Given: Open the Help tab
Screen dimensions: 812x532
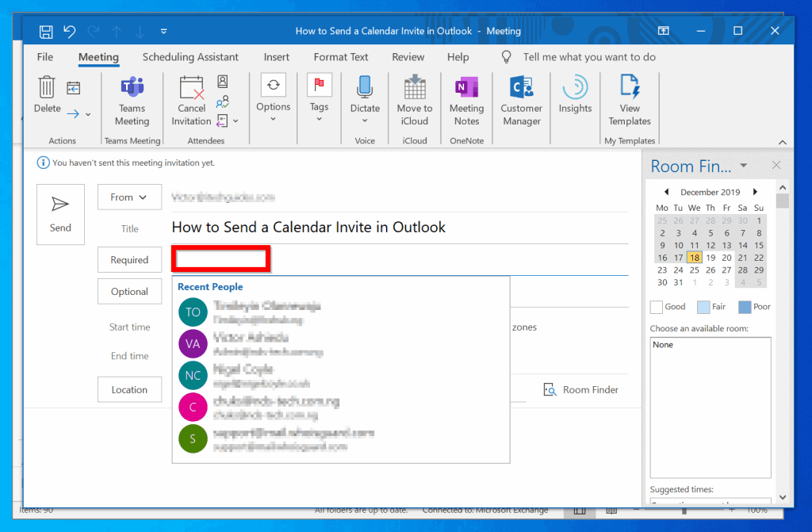Looking at the screenshot, I should pos(458,57).
